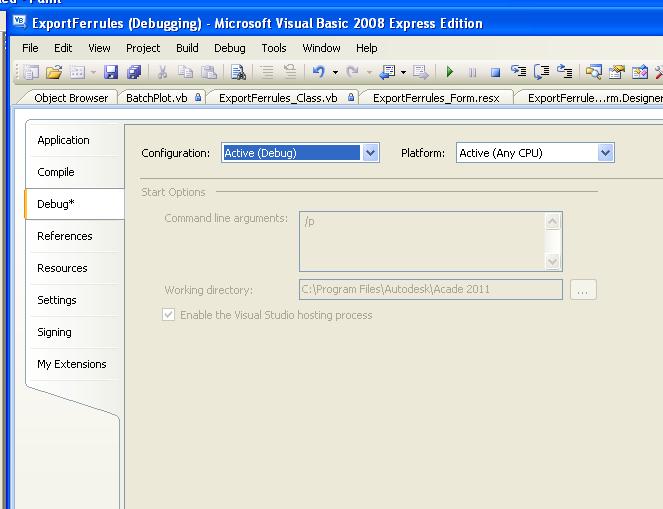663x509 pixels.
Task: Click the arguments box scroll down arrow
Action: pos(553,262)
